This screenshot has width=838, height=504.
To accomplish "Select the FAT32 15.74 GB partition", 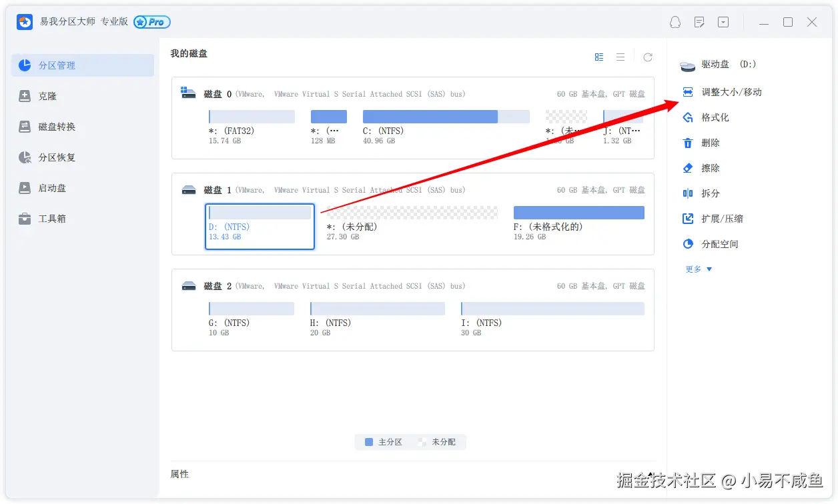I will 252,128.
